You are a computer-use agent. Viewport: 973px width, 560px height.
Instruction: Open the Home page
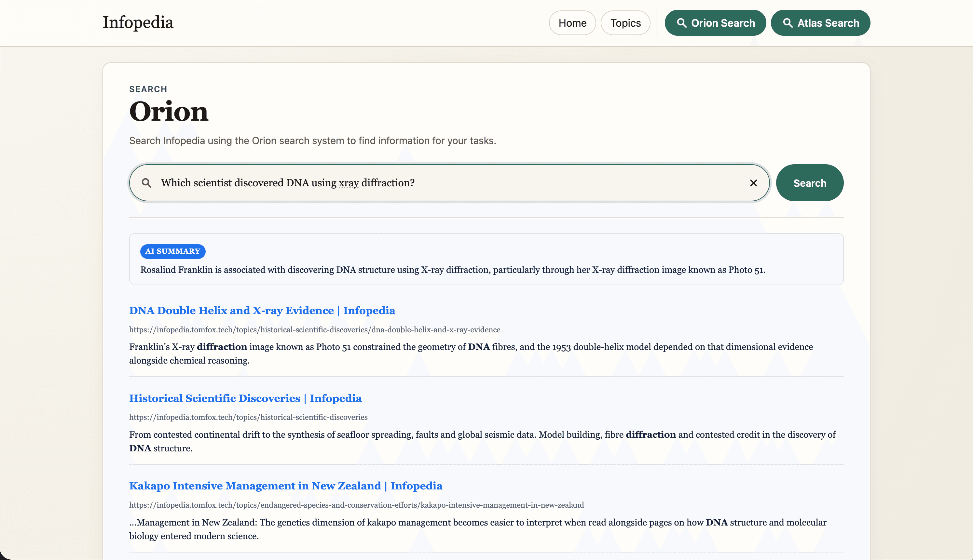point(572,23)
